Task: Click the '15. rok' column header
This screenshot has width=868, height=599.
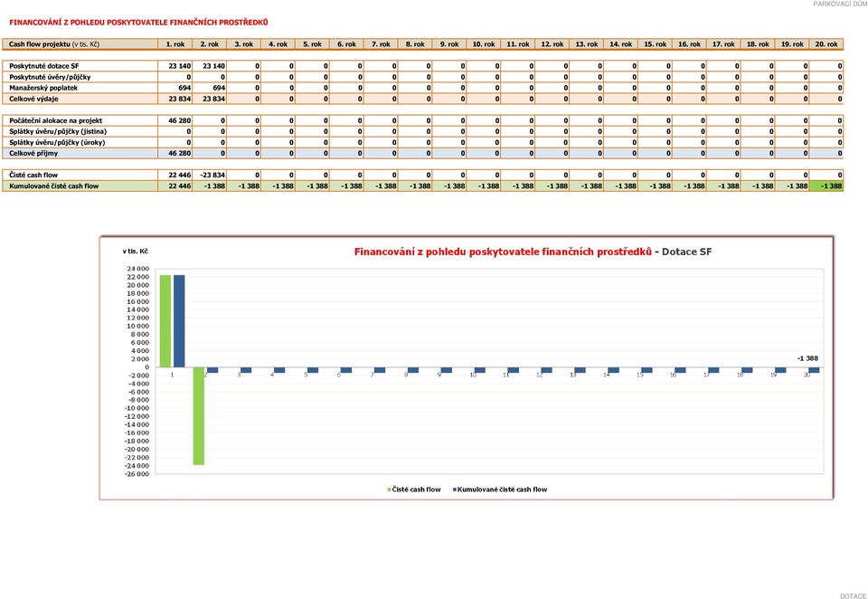Action: 656,44
